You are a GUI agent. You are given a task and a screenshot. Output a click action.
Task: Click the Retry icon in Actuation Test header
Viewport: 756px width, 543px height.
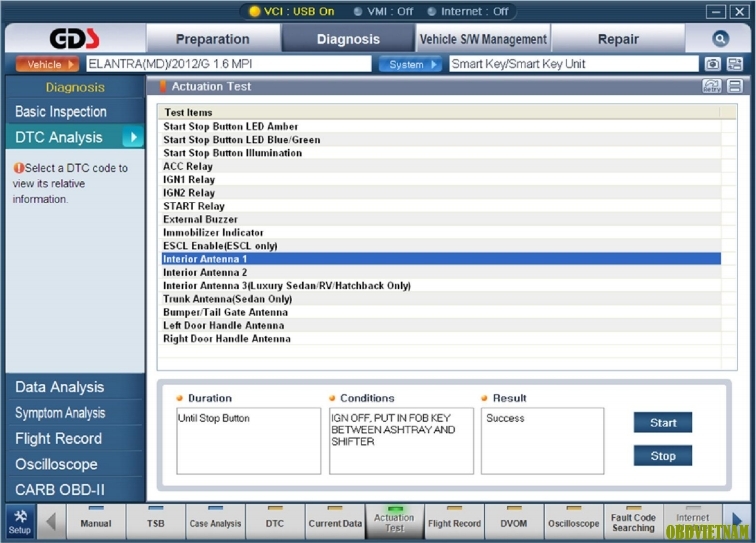click(x=712, y=86)
